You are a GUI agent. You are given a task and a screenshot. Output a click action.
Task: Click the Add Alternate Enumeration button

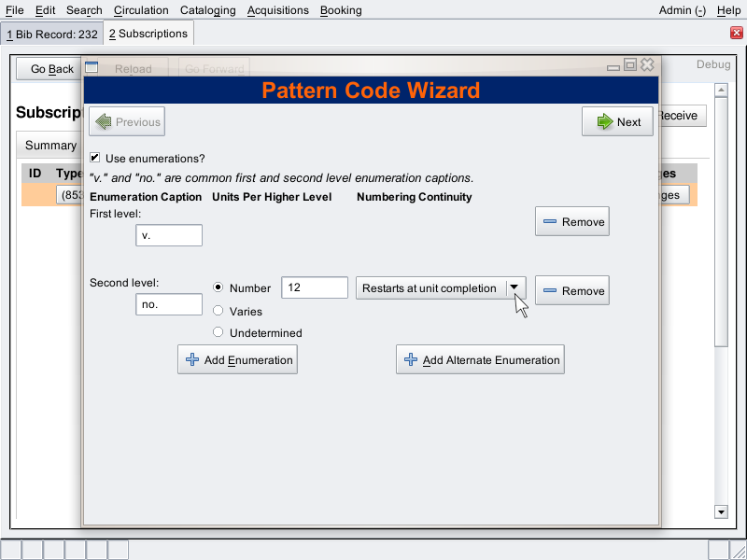(480, 360)
